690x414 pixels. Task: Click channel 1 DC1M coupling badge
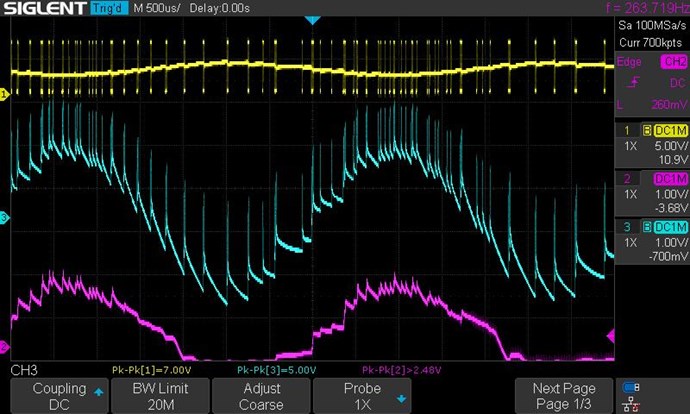(x=671, y=131)
